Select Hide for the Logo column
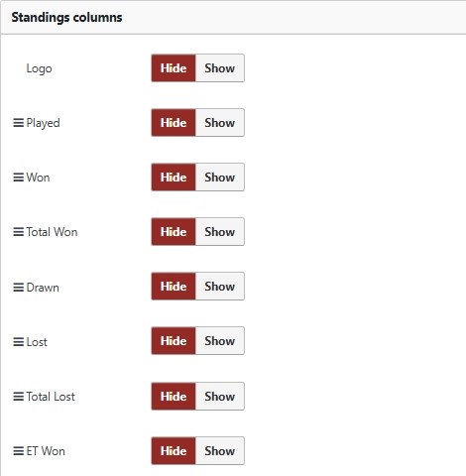Viewport: 466px width, 476px height. point(174,68)
